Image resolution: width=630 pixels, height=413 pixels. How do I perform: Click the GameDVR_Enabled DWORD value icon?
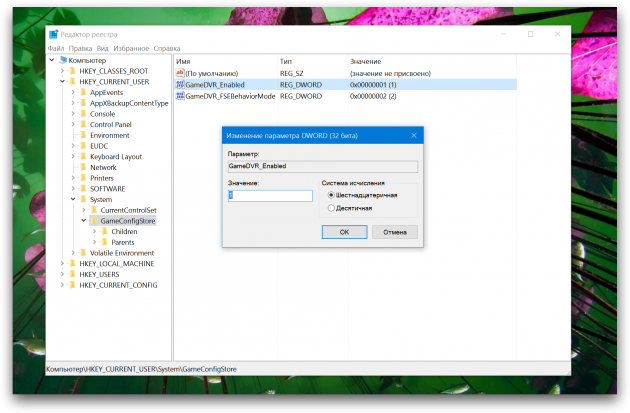tap(180, 85)
